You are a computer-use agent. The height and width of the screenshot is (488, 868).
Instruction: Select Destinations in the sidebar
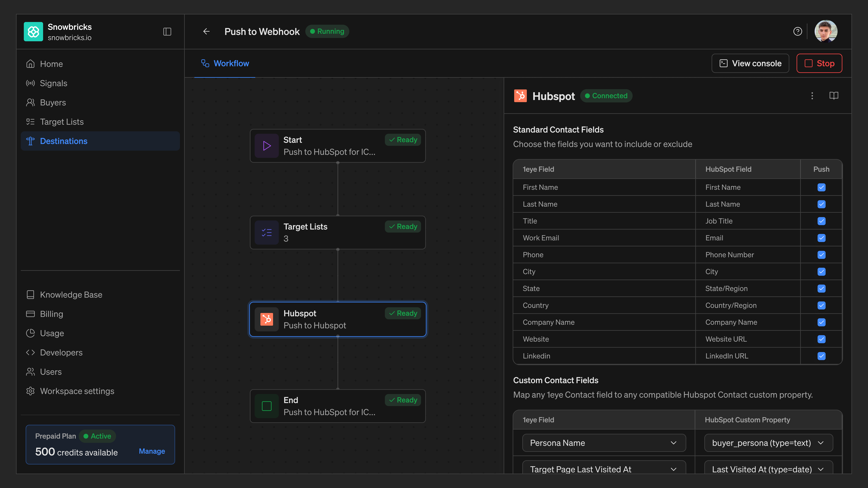(x=100, y=141)
